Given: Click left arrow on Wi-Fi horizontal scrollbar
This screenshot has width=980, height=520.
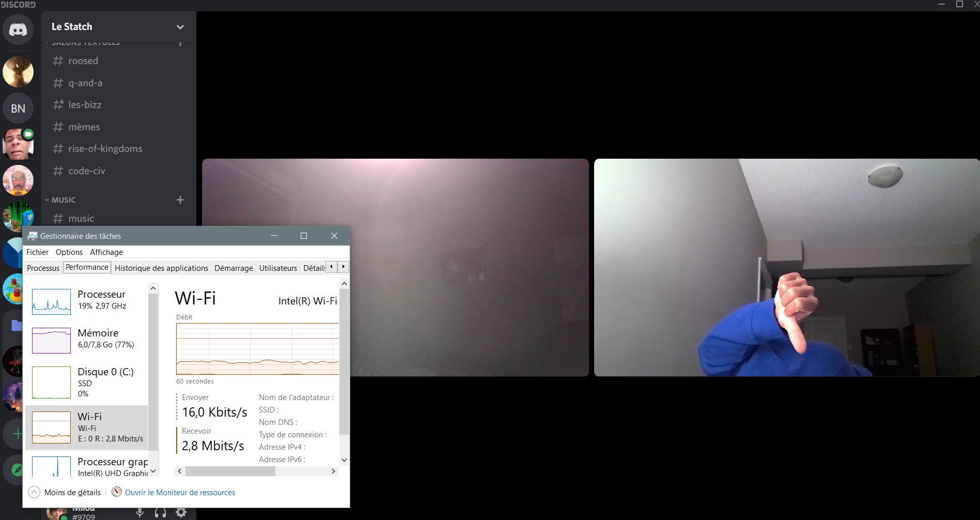Looking at the screenshot, I should coord(180,471).
